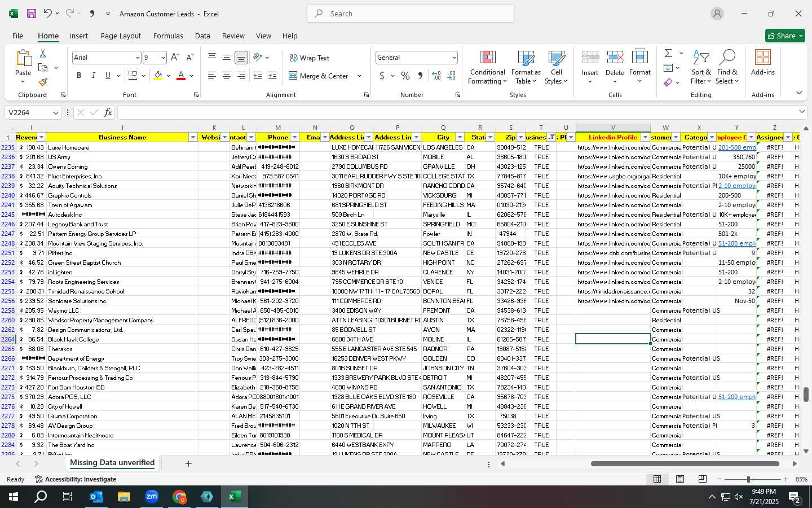
Task: Switch to Normal view icon
Action: tap(657, 479)
